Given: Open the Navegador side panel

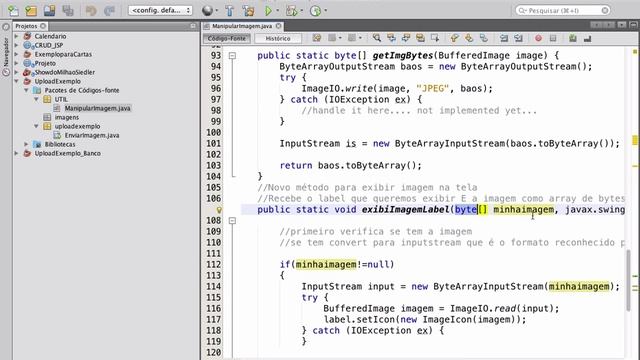Looking at the screenshot, I should point(6,51).
